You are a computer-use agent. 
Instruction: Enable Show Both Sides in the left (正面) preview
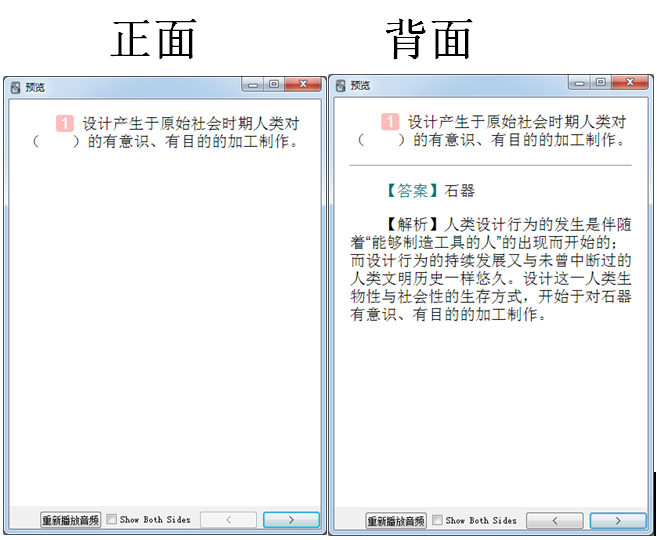point(111,519)
